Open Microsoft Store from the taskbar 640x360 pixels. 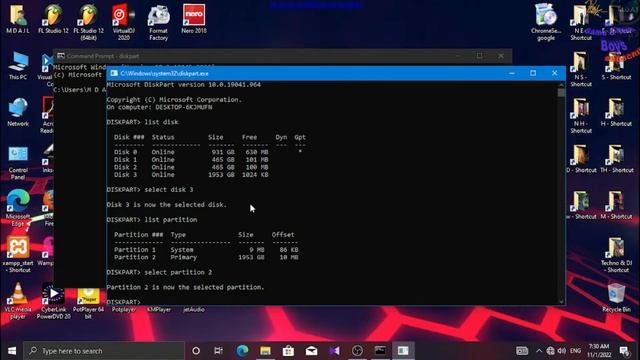288,351
